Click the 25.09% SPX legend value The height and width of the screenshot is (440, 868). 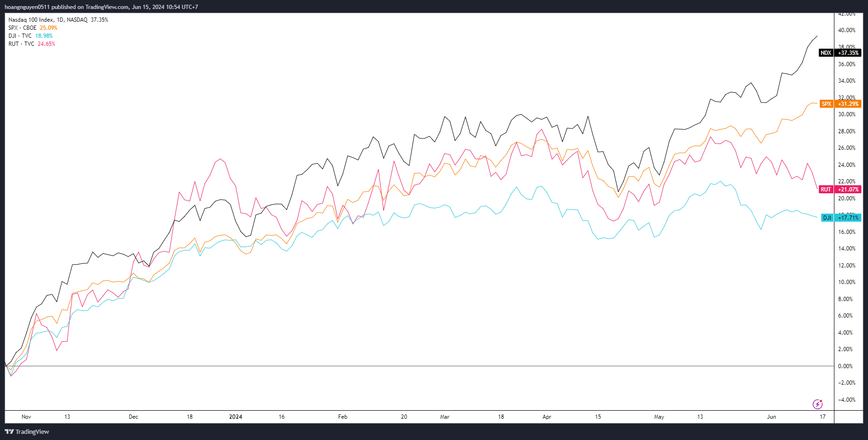coord(49,28)
